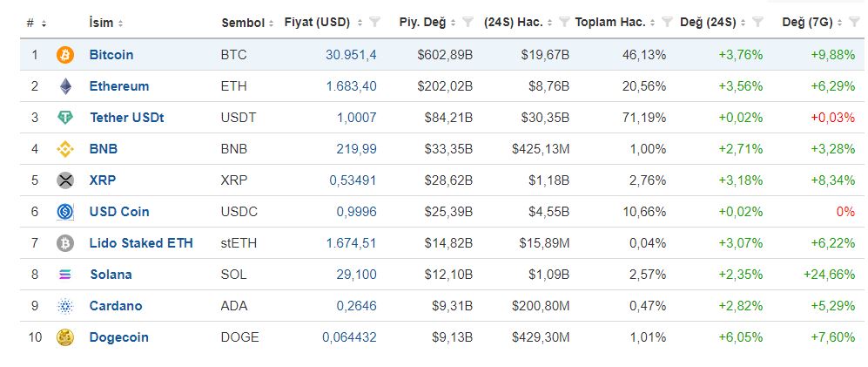Click the BNB logo icon
This screenshot has height=367, width=868.
click(x=64, y=149)
